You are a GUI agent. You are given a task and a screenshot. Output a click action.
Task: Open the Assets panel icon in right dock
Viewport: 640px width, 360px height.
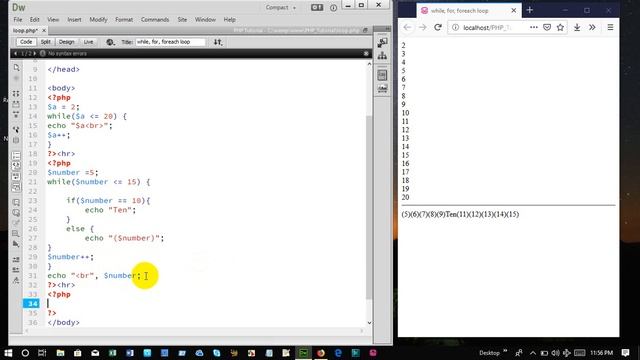382,88
